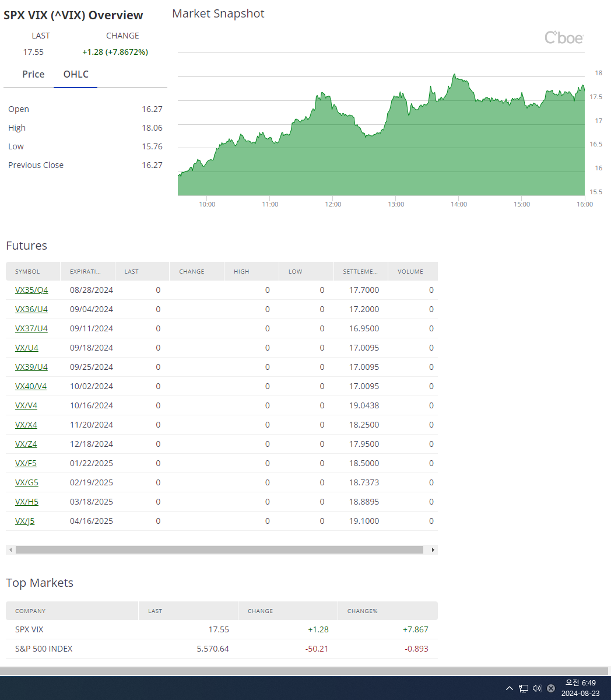Image resolution: width=611 pixels, height=700 pixels.
Task: Click the 08/28/2024 expiration date
Action: pyautogui.click(x=92, y=290)
